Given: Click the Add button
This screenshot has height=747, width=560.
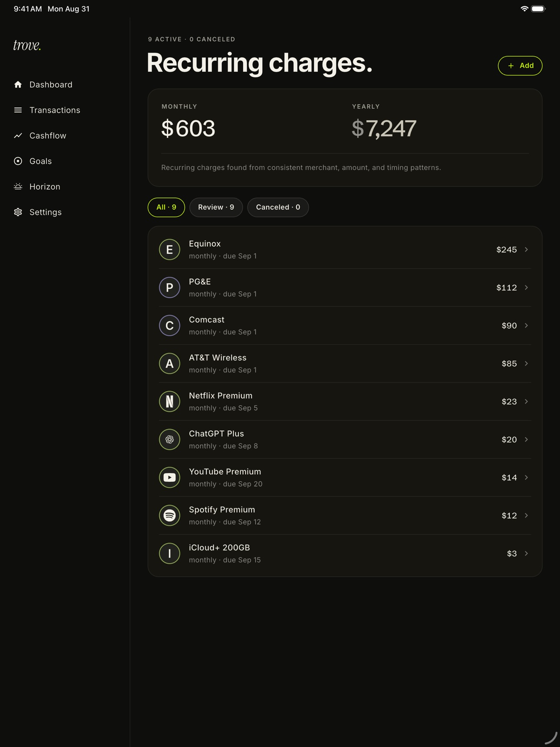Looking at the screenshot, I should point(520,66).
